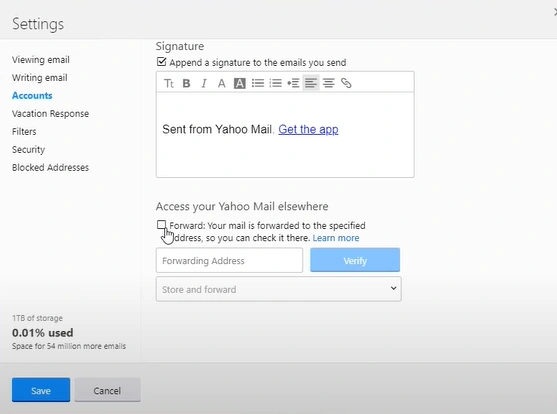Viewport: 557px width, 414px height.
Task: Enable the Forward mail checkbox
Action: 161,225
